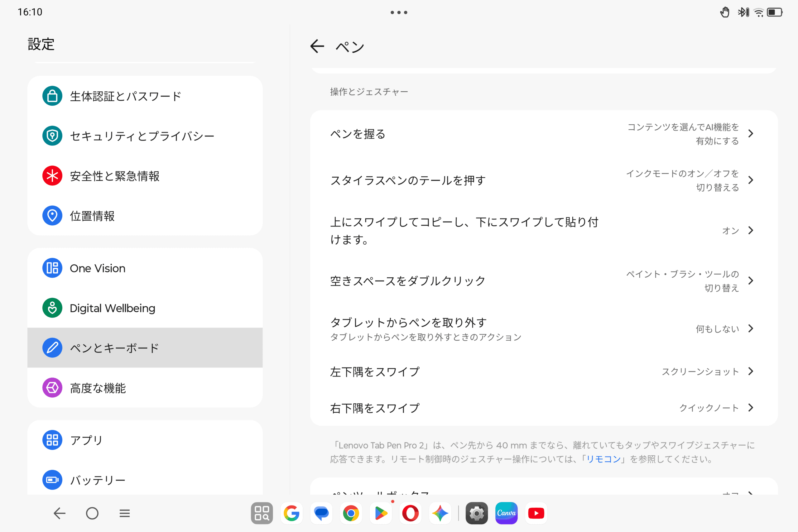The height and width of the screenshot is (532, 798).
Task: Tap スクリーンショット value text
Action: click(700, 371)
